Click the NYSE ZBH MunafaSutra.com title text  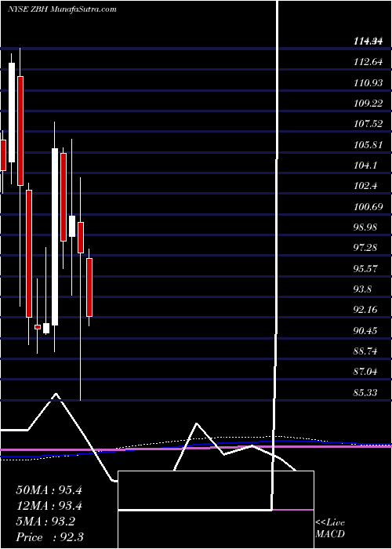[62, 9]
